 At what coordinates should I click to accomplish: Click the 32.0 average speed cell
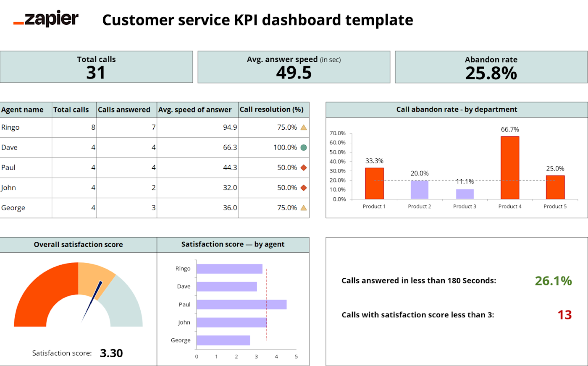(x=198, y=188)
